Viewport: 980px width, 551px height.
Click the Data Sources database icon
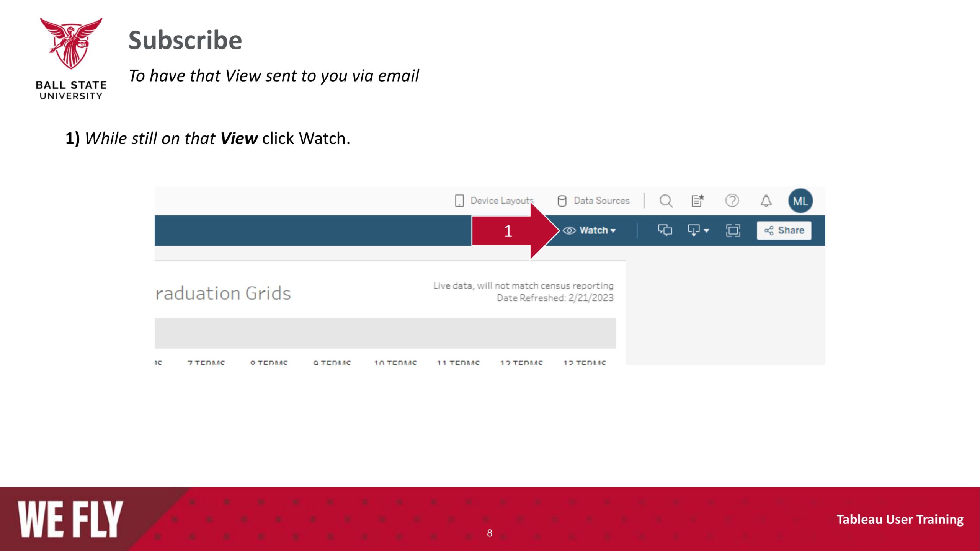click(562, 200)
